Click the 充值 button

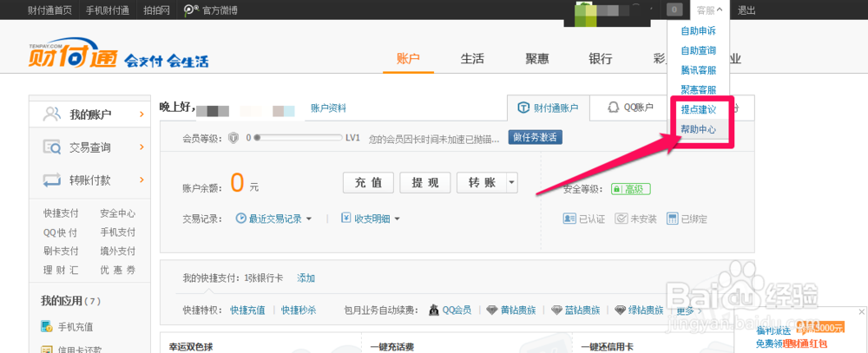[x=369, y=183]
